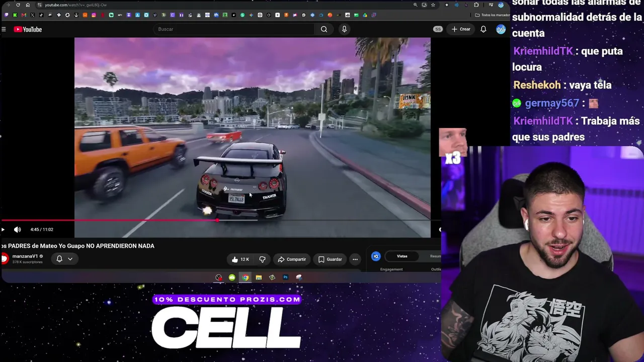Go to the browser home page
Screen dimensions: 644x362
coord(28,5)
